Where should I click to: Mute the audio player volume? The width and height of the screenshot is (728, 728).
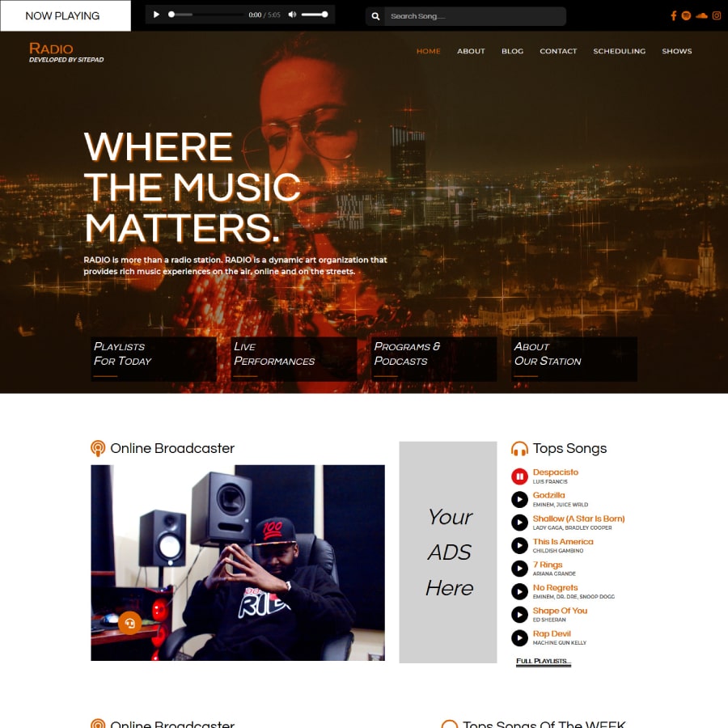tap(292, 15)
